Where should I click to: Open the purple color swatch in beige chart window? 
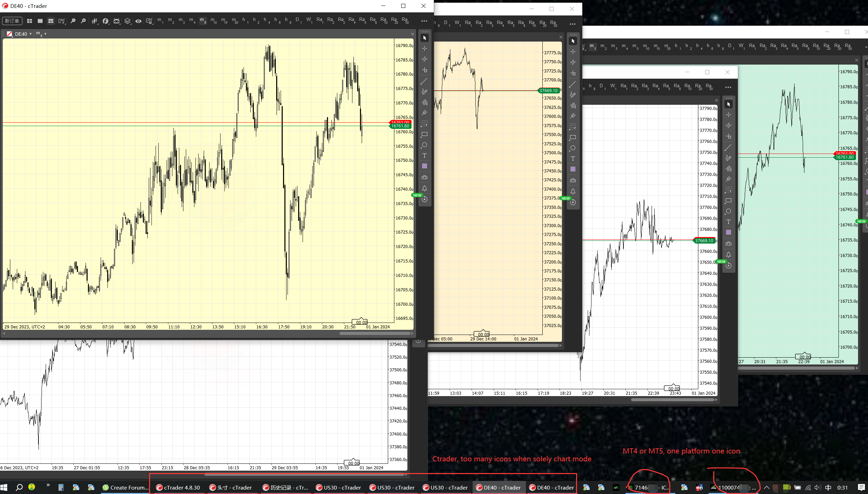click(573, 169)
